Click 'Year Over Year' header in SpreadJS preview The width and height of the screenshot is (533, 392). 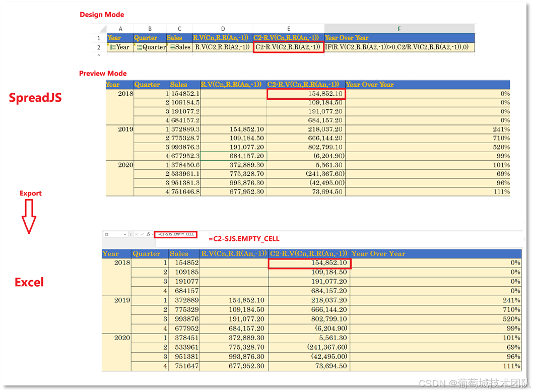pos(428,85)
